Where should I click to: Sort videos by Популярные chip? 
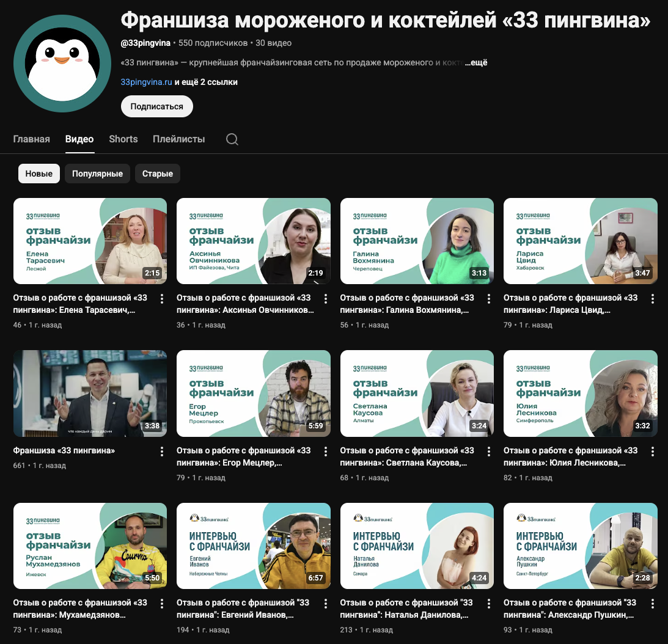pyautogui.click(x=97, y=174)
